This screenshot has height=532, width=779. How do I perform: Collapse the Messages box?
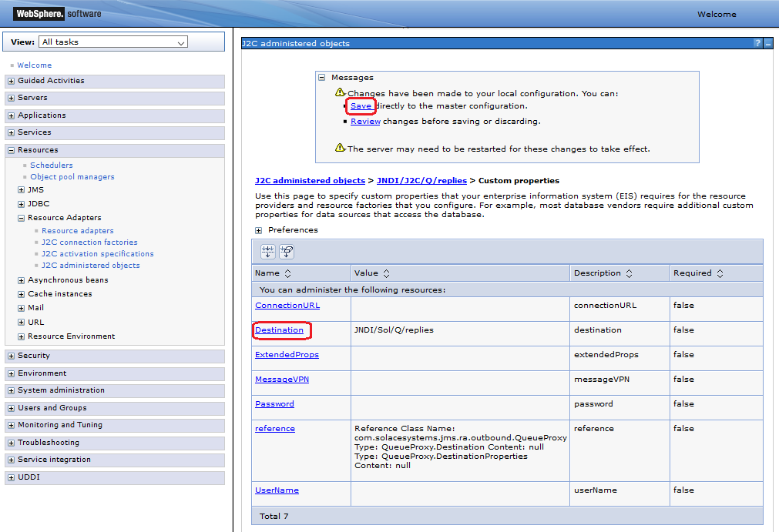coord(322,78)
